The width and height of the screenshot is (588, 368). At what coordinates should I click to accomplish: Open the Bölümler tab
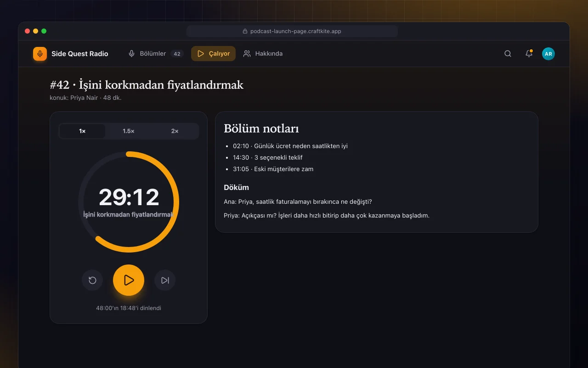click(x=156, y=54)
